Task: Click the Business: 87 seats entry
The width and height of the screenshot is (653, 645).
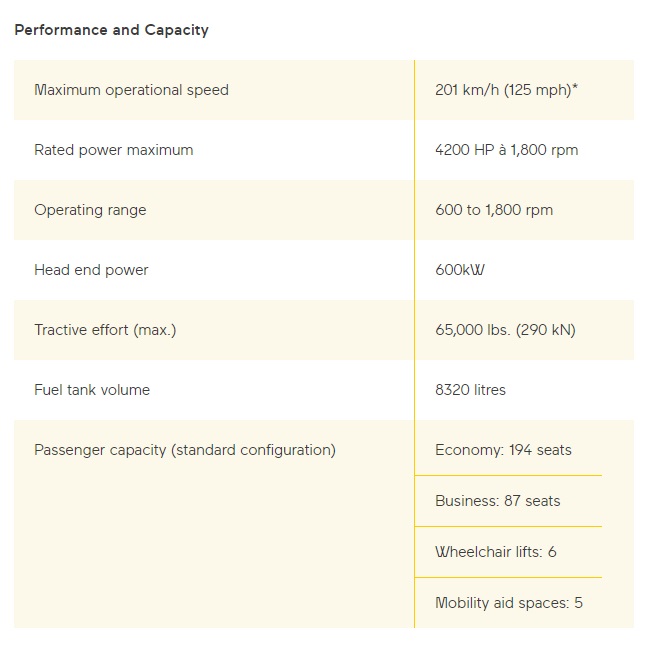Action: pos(498,501)
